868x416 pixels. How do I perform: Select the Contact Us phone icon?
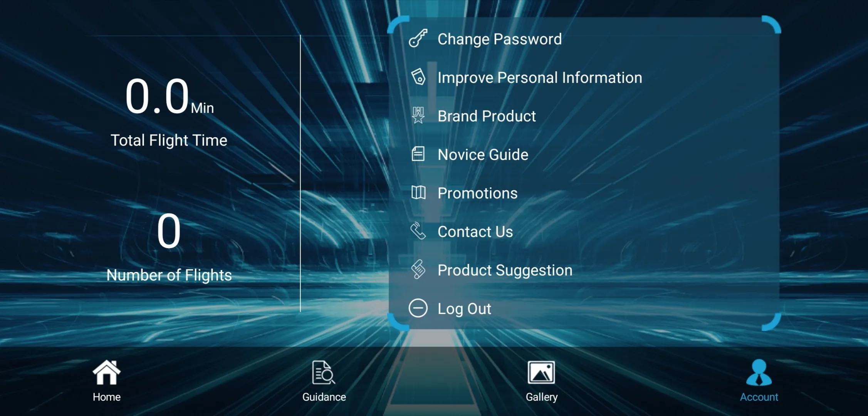click(x=418, y=231)
